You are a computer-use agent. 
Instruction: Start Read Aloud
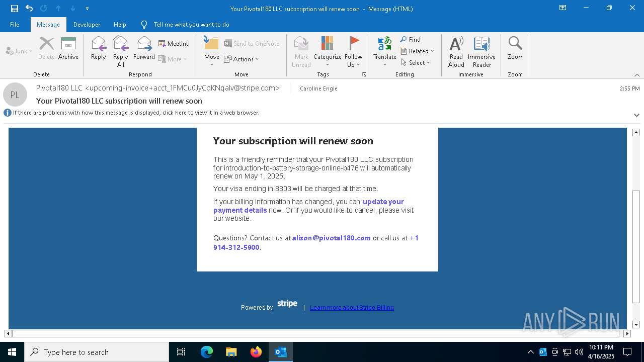tap(456, 51)
